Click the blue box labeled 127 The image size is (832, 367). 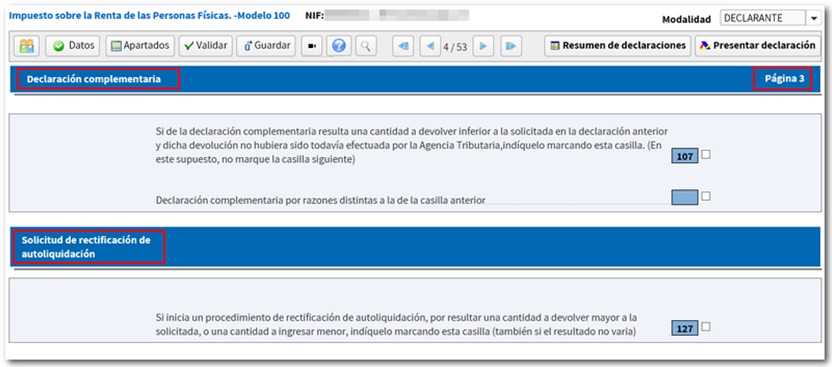coord(684,328)
